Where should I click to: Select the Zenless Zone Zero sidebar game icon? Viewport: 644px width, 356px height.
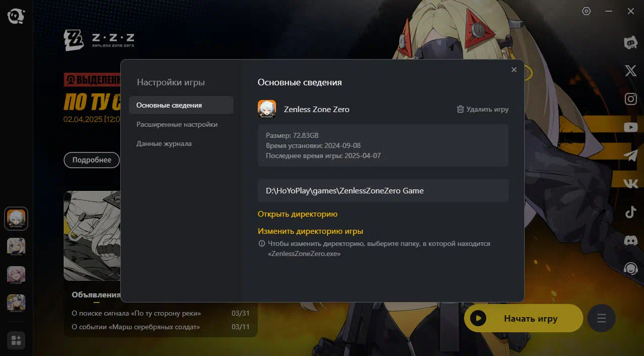[x=16, y=219]
